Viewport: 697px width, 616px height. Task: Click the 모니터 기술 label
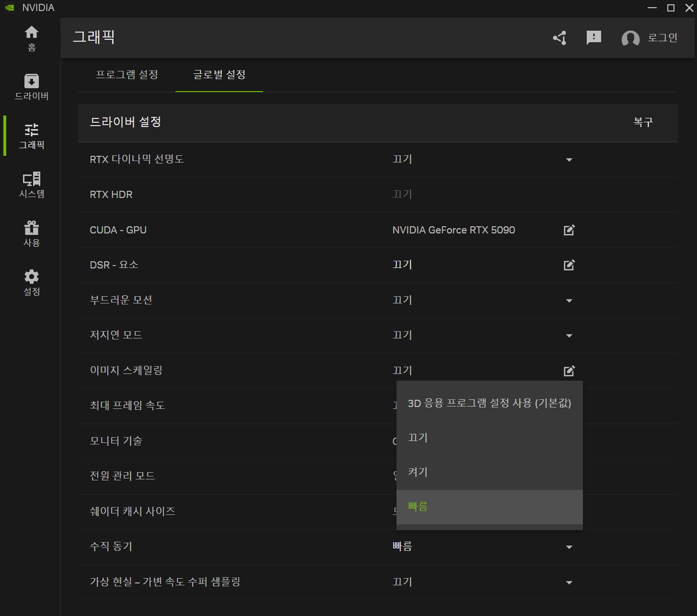pyautogui.click(x=116, y=441)
